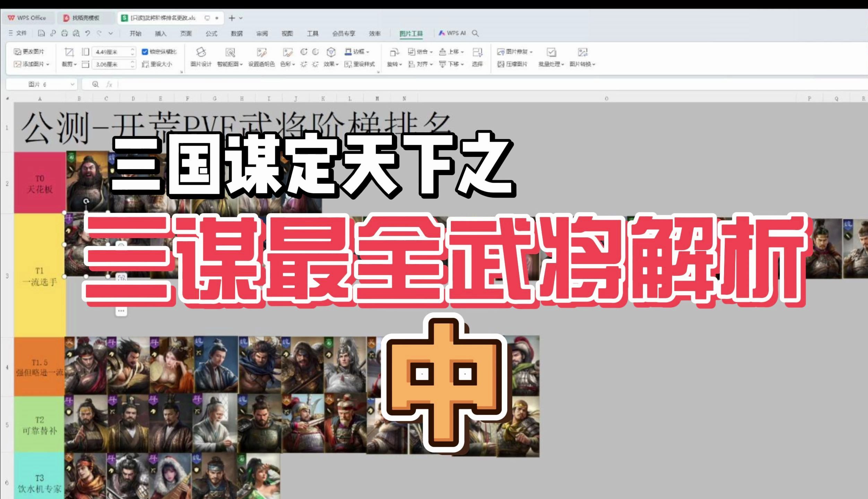The image size is (868, 499).
Task: Open the name box dropdown showing 图片 6
Action: click(72, 84)
